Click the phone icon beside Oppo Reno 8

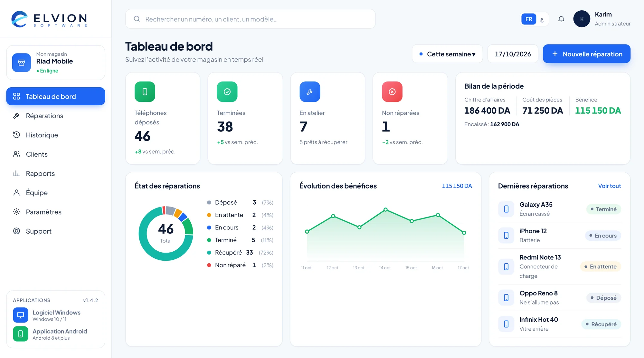[x=506, y=298]
